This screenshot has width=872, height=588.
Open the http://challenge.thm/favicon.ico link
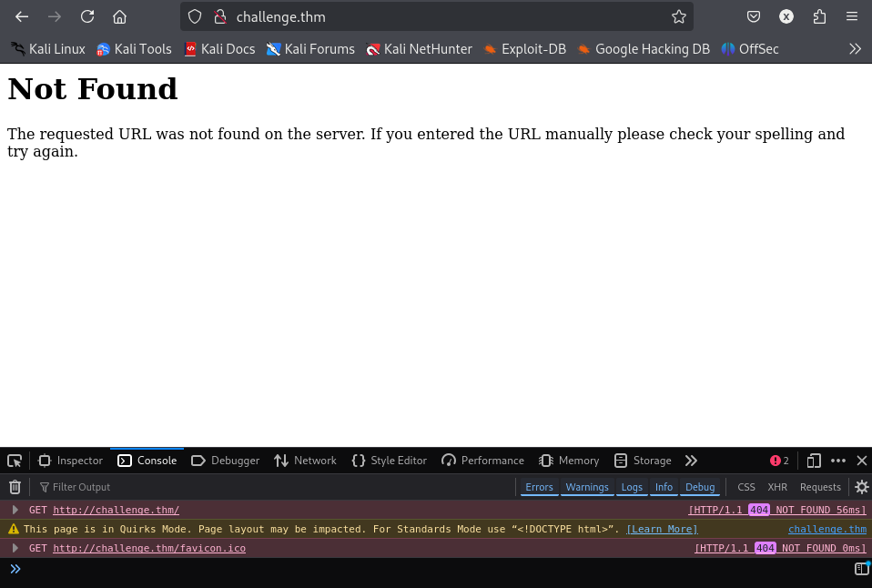click(x=149, y=548)
